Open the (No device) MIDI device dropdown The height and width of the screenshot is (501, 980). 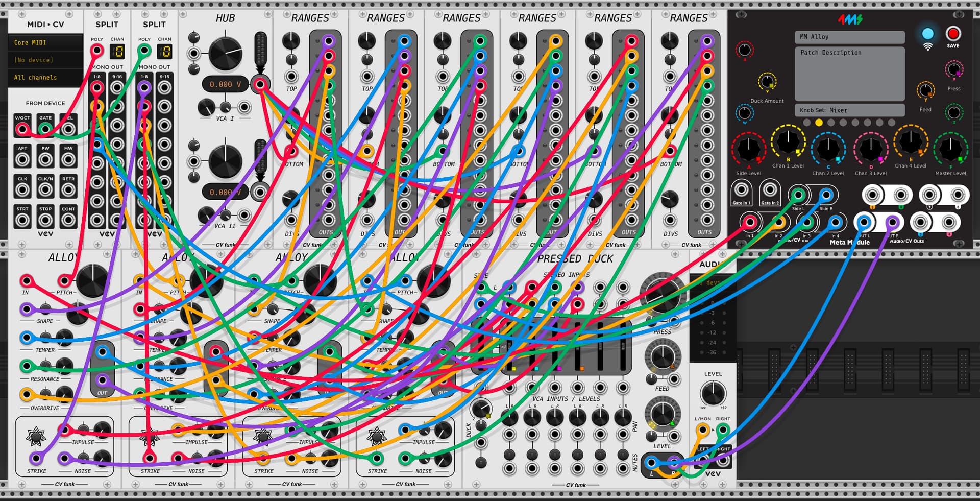pyautogui.click(x=45, y=60)
